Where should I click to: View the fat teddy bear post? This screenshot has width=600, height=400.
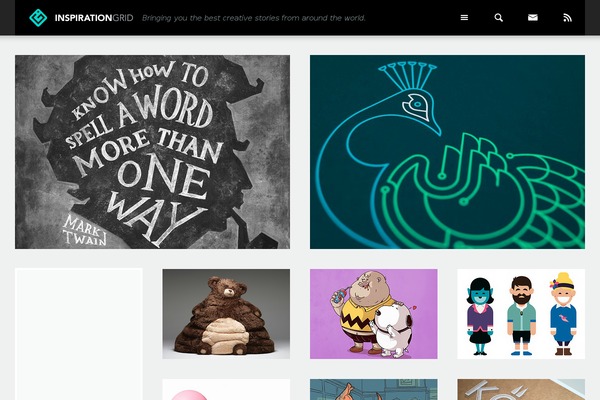point(226,314)
